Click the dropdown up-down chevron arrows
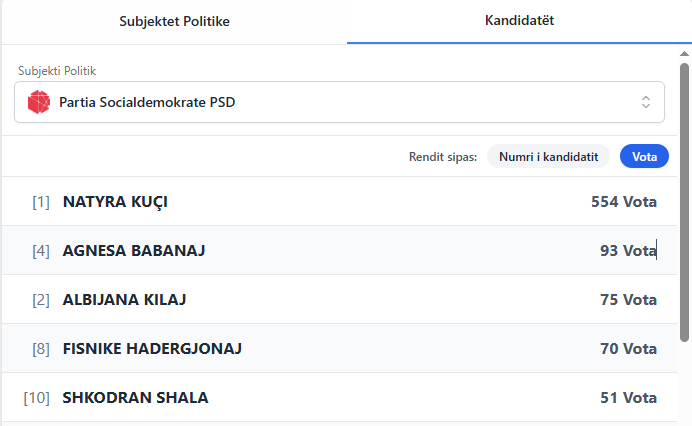This screenshot has width=692, height=426. 645,102
